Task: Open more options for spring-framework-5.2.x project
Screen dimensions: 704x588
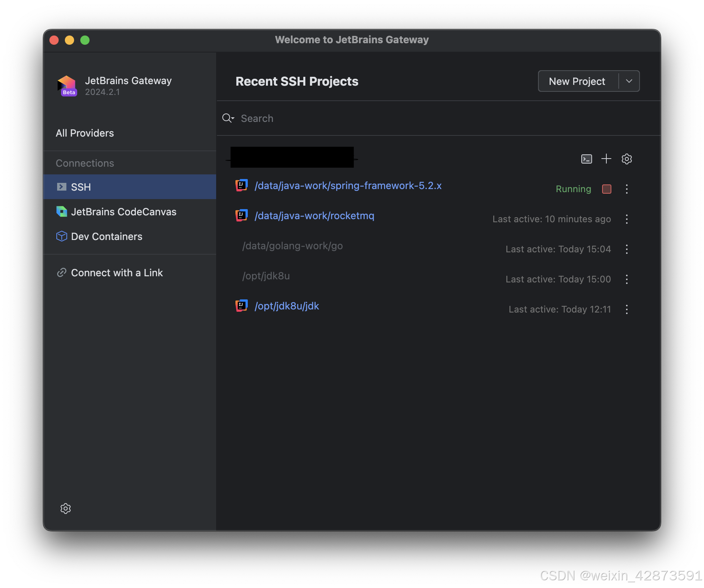Action: [626, 189]
